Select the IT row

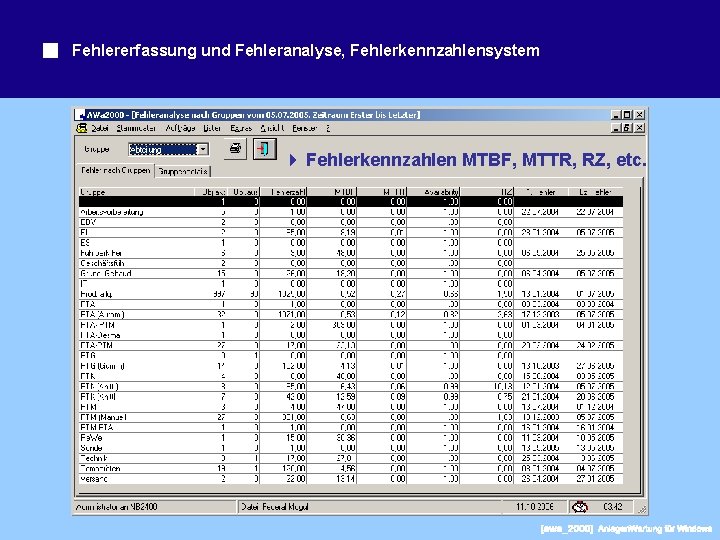(x=351, y=284)
